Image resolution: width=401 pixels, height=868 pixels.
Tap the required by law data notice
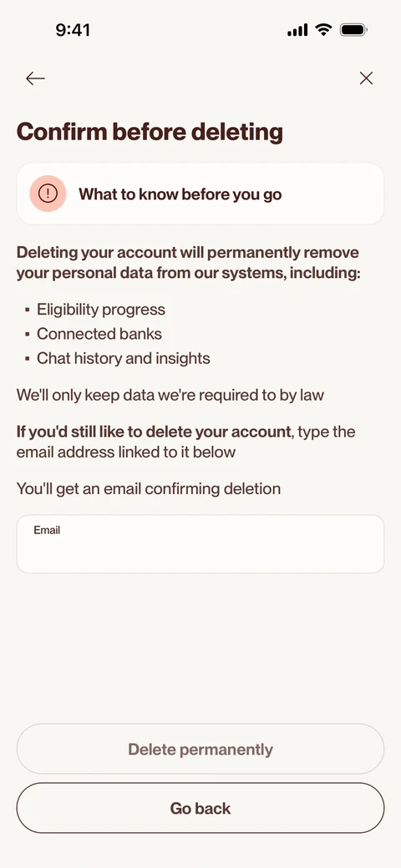(x=170, y=396)
